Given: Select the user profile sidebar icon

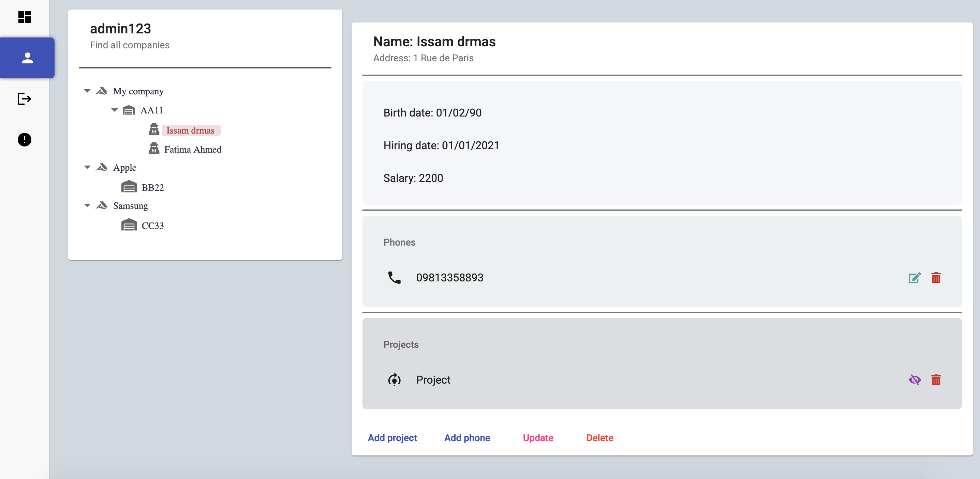Looking at the screenshot, I should pos(27,58).
